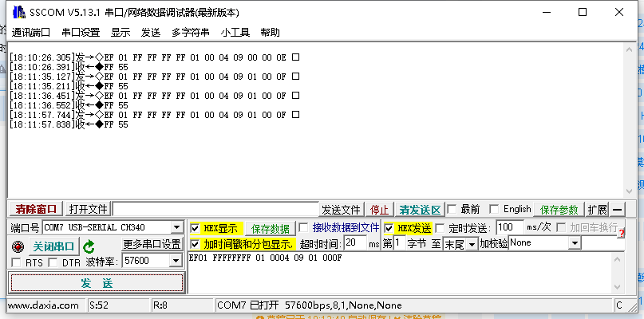This screenshot has height=319, width=644.
Task: Click the green refresh port icon
Action: point(89,246)
